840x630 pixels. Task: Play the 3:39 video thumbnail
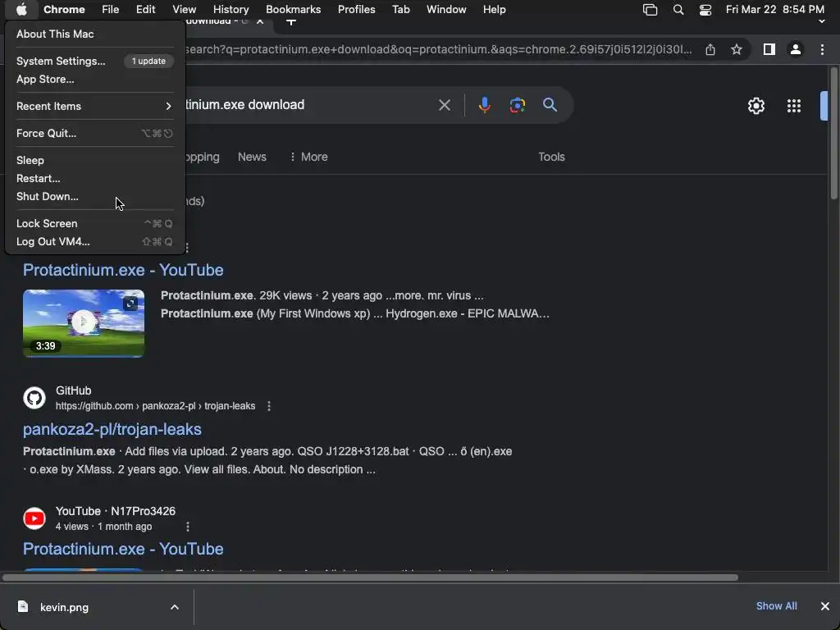click(x=84, y=323)
